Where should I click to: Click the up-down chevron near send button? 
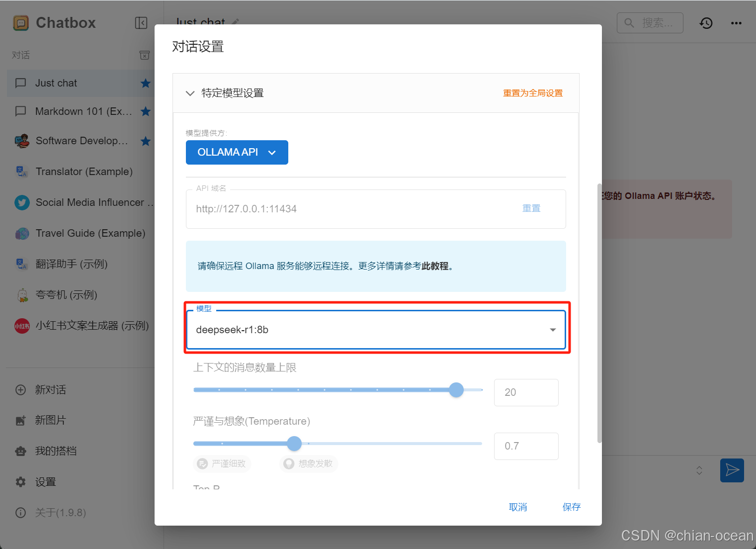[x=699, y=470]
